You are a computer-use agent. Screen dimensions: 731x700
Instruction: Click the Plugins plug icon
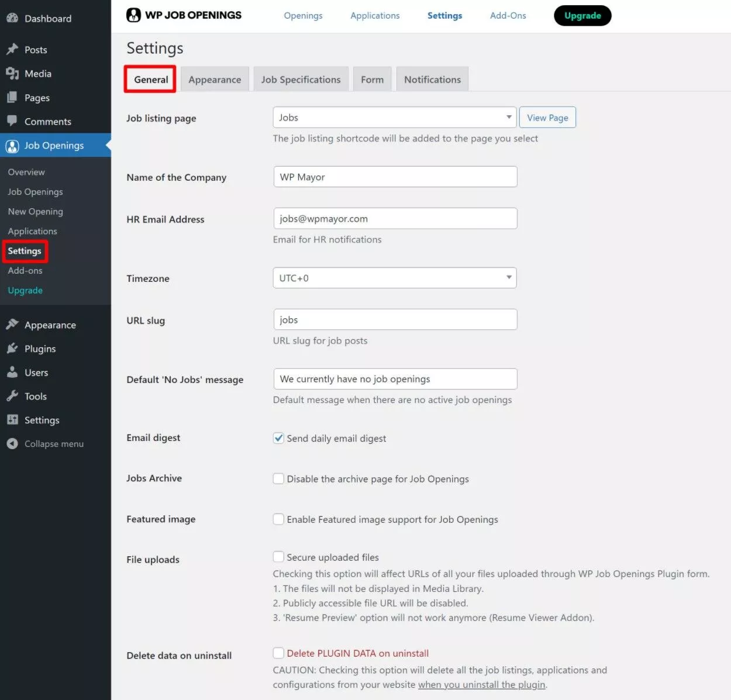(12, 349)
